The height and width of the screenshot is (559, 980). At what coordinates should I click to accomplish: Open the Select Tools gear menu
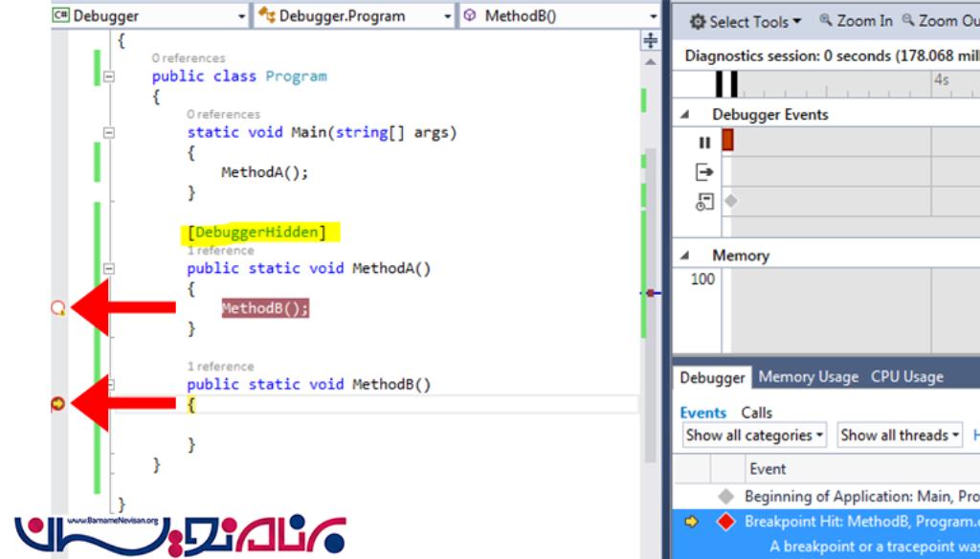pyautogui.click(x=745, y=21)
